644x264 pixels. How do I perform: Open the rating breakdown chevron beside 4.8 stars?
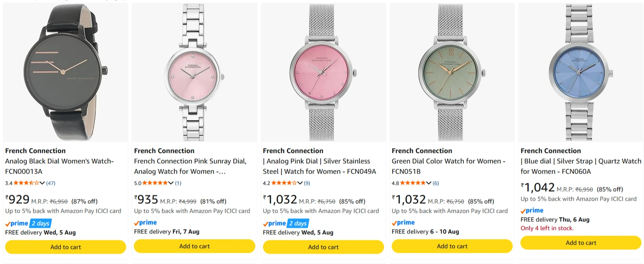coord(429,183)
